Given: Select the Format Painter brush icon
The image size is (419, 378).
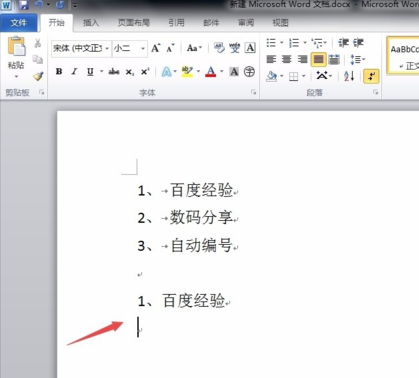Looking at the screenshot, I should 38,76.
